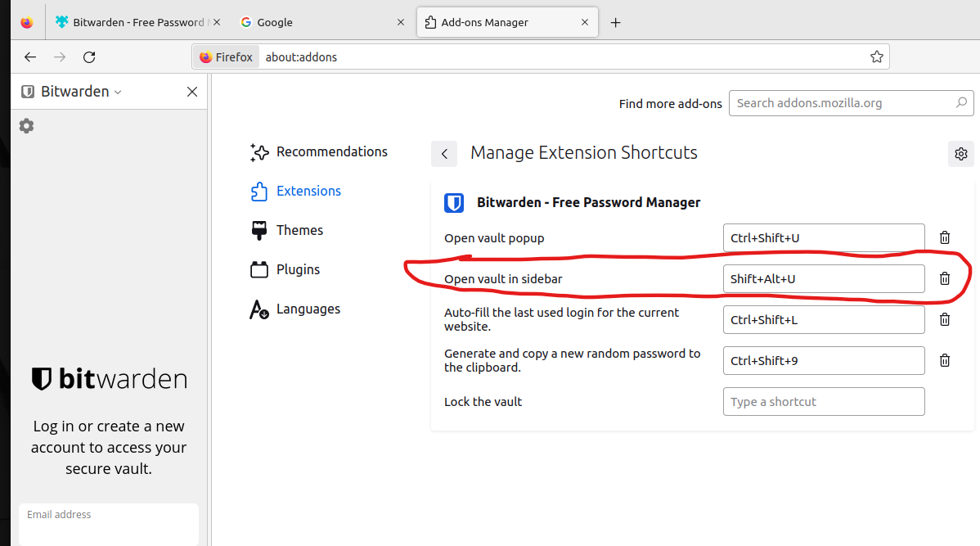The height and width of the screenshot is (546, 980).
Task: Open the Recommendations category
Action: [319, 152]
